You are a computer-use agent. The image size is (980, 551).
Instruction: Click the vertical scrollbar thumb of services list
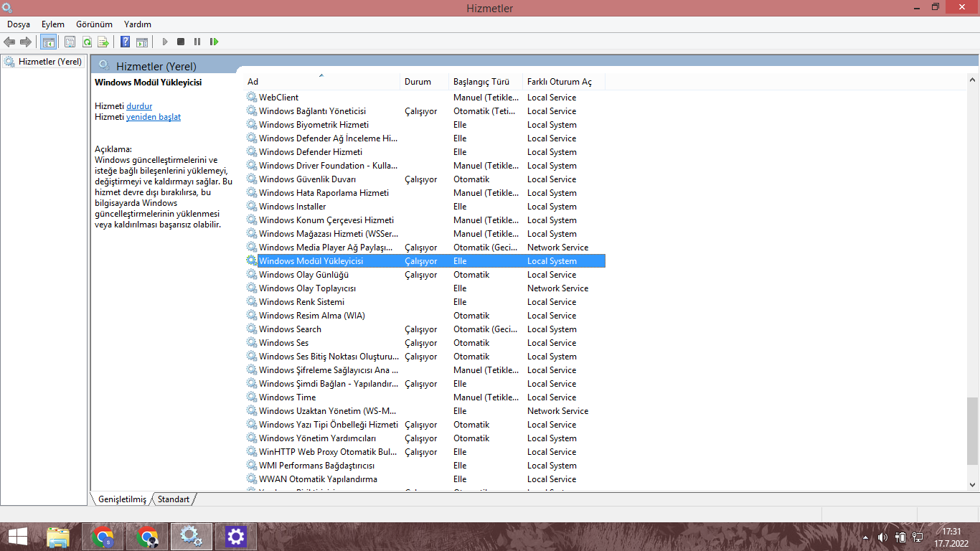(x=972, y=430)
